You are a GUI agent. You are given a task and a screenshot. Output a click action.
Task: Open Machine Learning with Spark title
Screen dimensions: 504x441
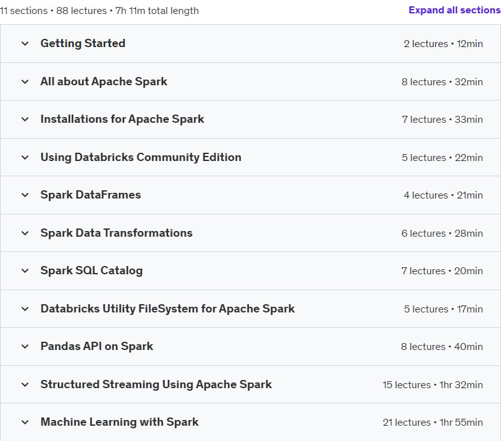pos(120,422)
